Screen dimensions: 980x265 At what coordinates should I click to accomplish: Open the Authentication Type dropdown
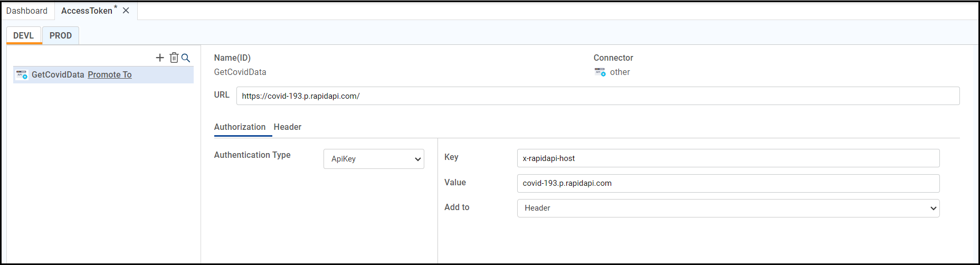tap(374, 159)
